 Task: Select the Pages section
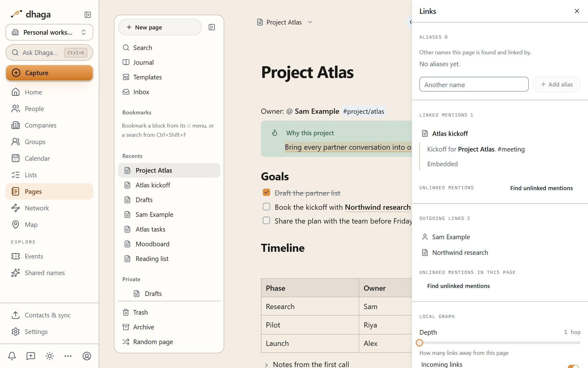click(49, 191)
